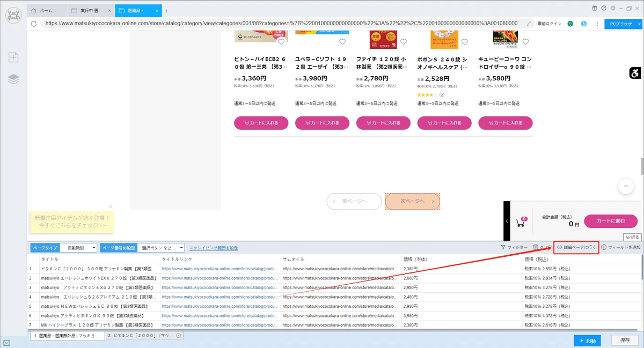Add ビトン-ハイECB2 to cart
This screenshot has width=644, height=348.
point(261,123)
